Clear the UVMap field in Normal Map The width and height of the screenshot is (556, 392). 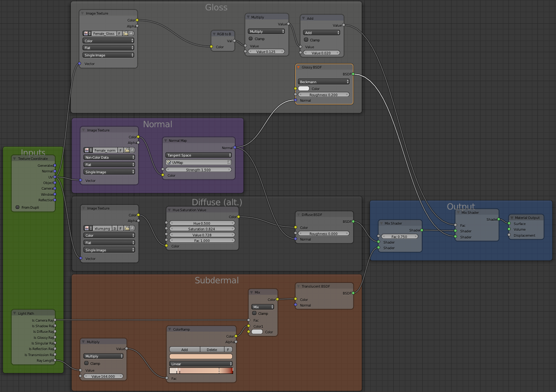229,163
